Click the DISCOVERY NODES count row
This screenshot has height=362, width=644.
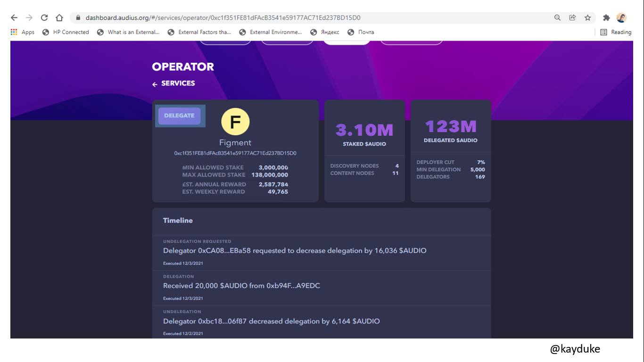pos(364,166)
